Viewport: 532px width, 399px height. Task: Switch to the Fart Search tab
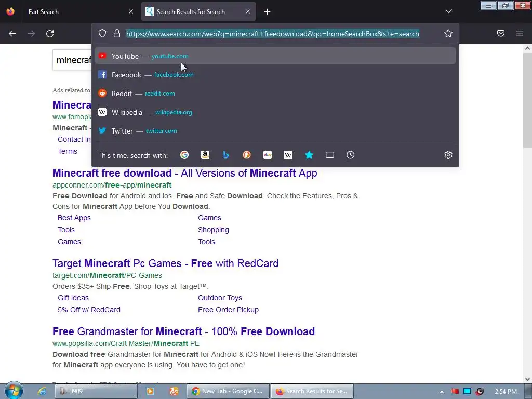coord(78,12)
